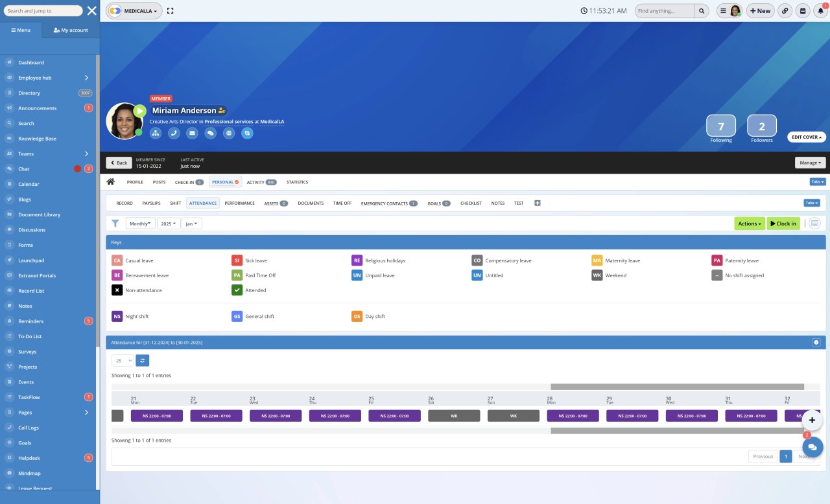Click the Clock in button
The width and height of the screenshot is (830, 504).
click(x=783, y=223)
